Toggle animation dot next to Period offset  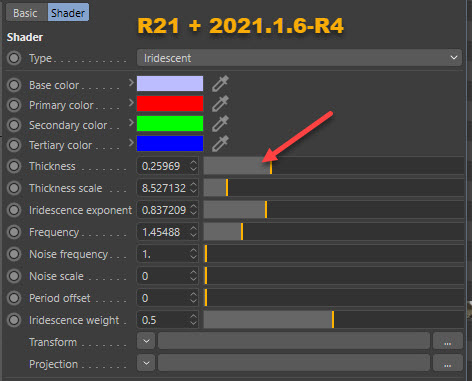click(x=14, y=298)
